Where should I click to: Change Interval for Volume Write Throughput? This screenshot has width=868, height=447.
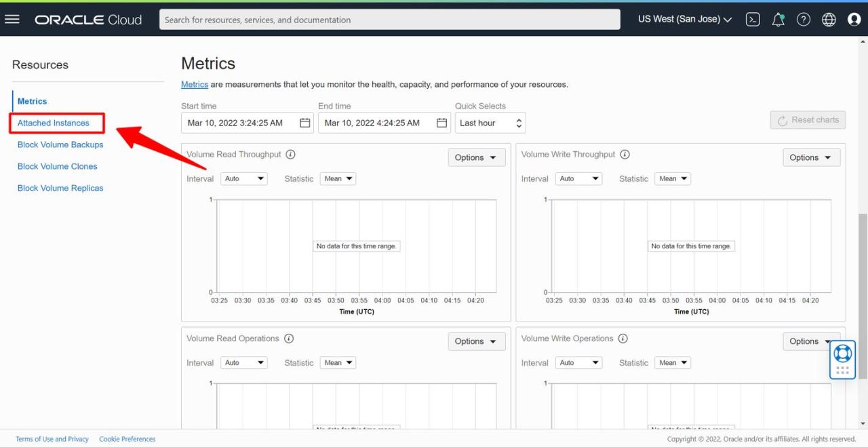pos(579,179)
